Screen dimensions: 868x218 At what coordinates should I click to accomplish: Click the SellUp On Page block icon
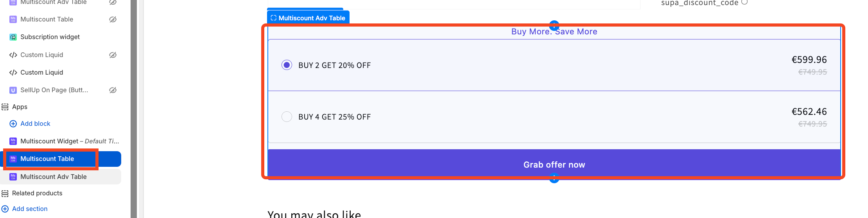(13, 90)
